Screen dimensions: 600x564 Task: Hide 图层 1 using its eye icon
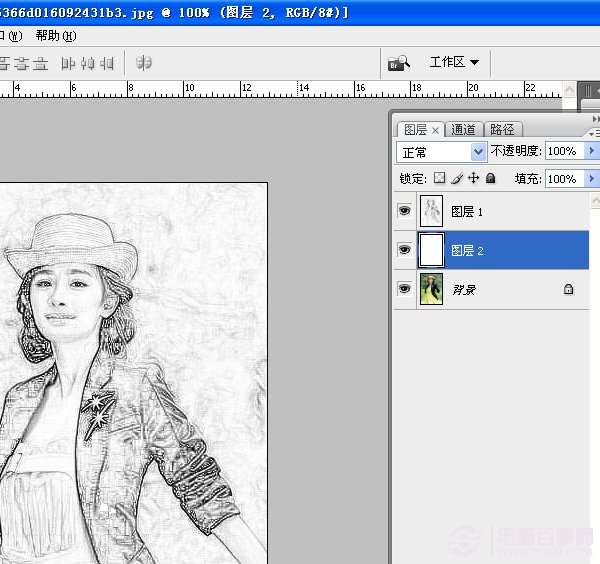[405, 212]
